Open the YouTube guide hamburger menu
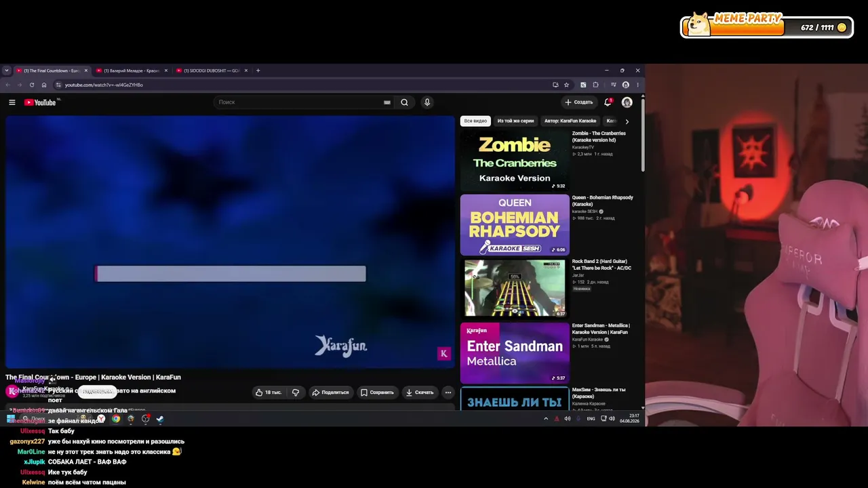 pyautogui.click(x=12, y=102)
